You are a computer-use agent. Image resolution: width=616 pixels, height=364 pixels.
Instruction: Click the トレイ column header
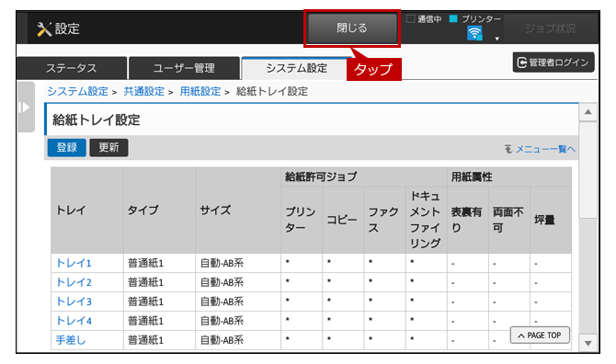87,210
